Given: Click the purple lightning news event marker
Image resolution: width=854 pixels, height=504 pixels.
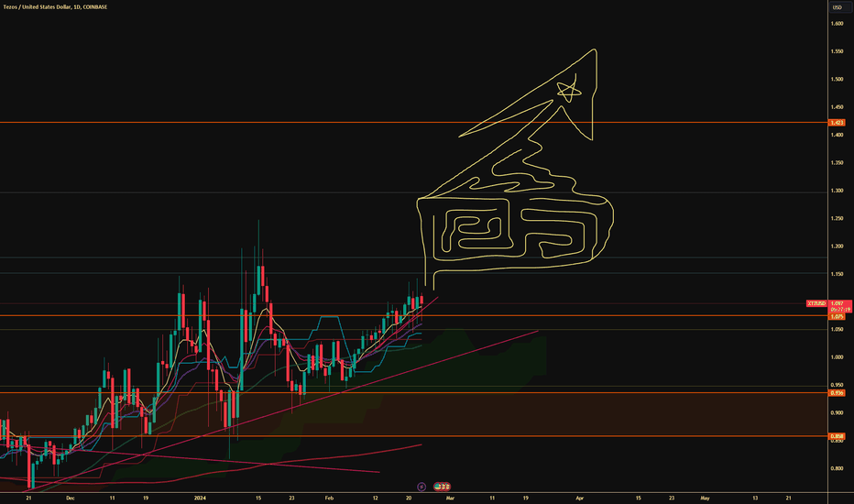Looking at the screenshot, I should pos(422,487).
